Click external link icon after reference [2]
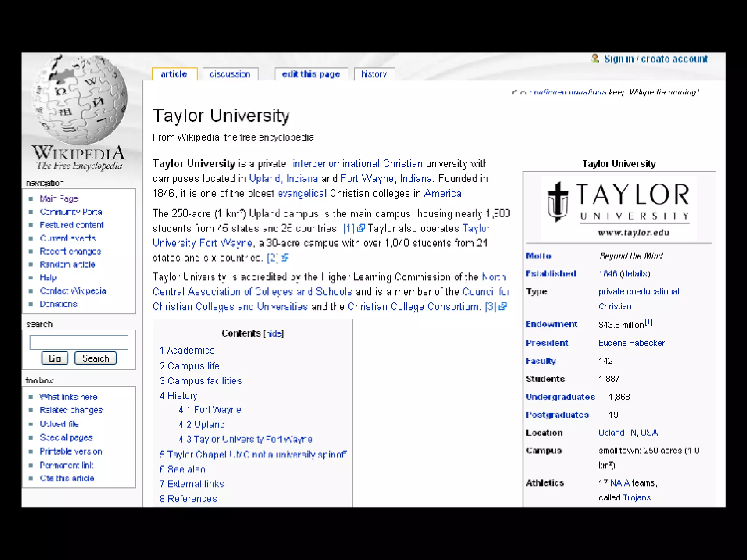The width and height of the screenshot is (747, 560). [x=285, y=258]
